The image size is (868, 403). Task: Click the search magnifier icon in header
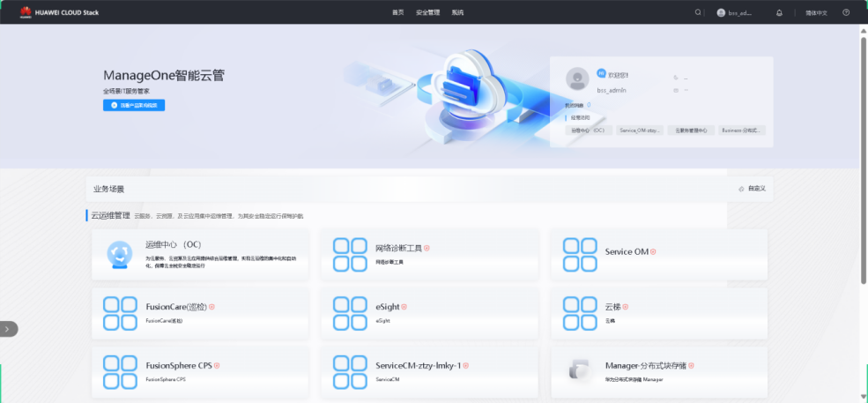(699, 12)
